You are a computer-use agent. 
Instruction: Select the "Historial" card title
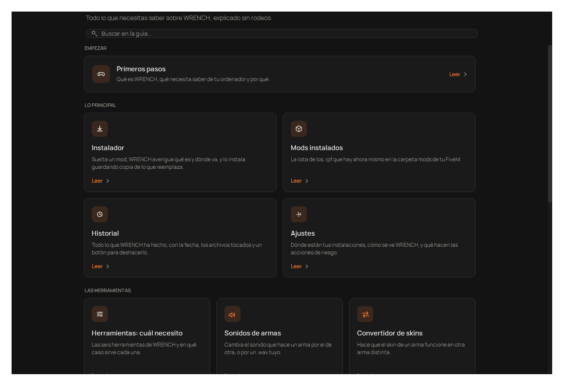105,233
